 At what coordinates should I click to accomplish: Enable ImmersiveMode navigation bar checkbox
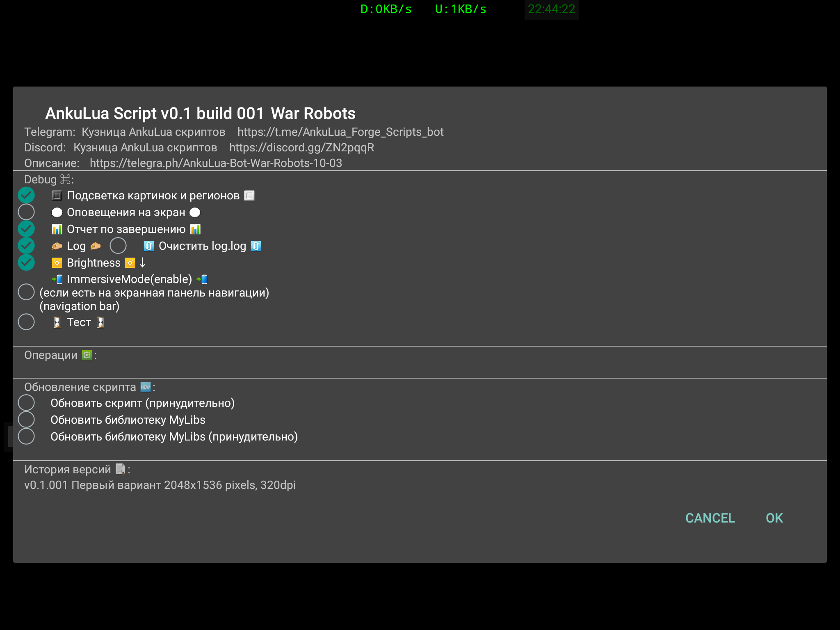pyautogui.click(x=26, y=292)
